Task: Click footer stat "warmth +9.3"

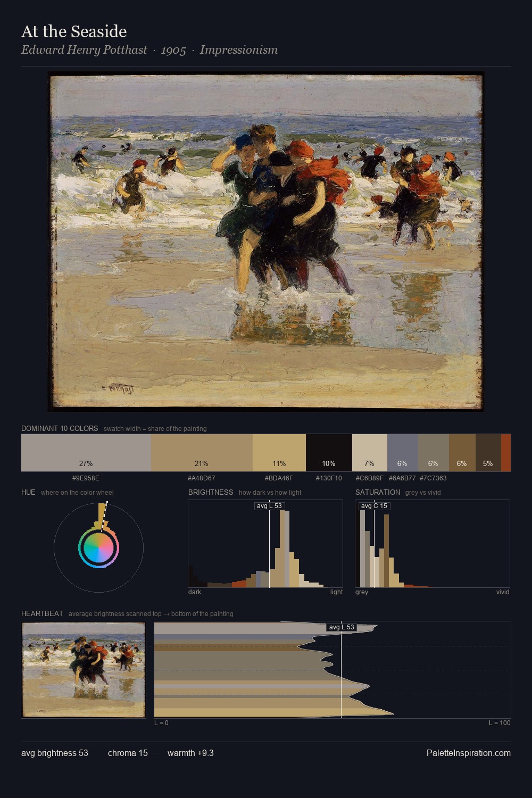Action: tap(190, 753)
